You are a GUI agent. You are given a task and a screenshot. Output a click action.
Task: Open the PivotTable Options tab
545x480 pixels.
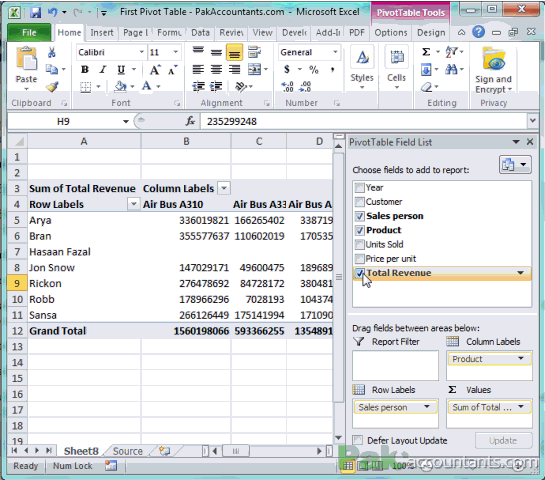391,33
